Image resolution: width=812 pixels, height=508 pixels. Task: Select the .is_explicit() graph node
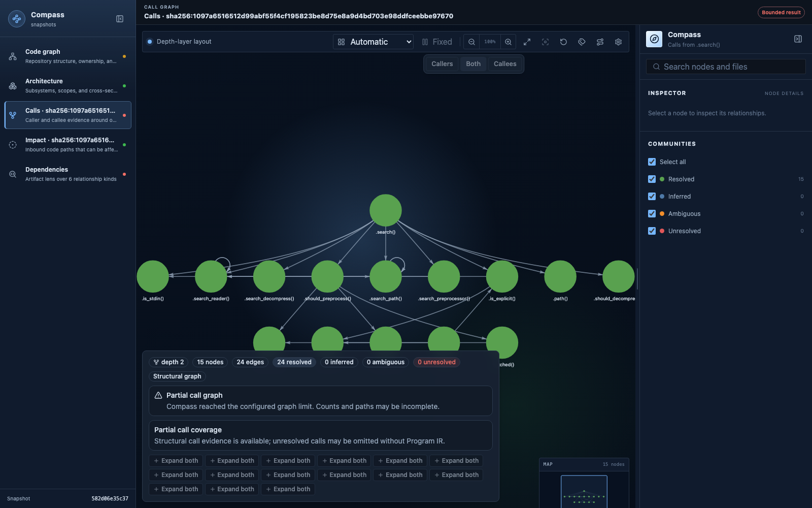[x=502, y=276]
